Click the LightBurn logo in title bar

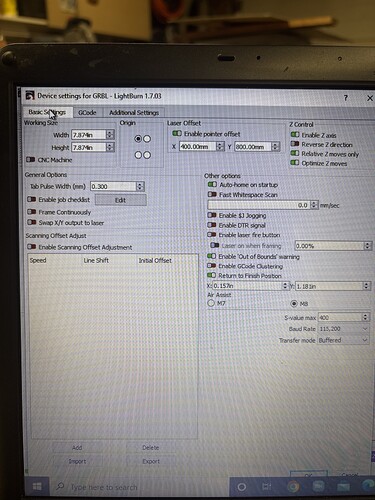point(30,95)
